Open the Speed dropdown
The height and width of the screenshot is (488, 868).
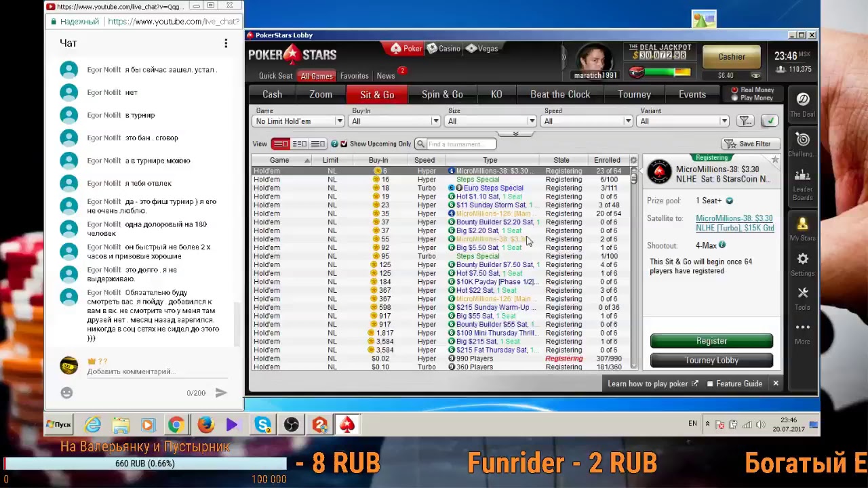coord(587,121)
